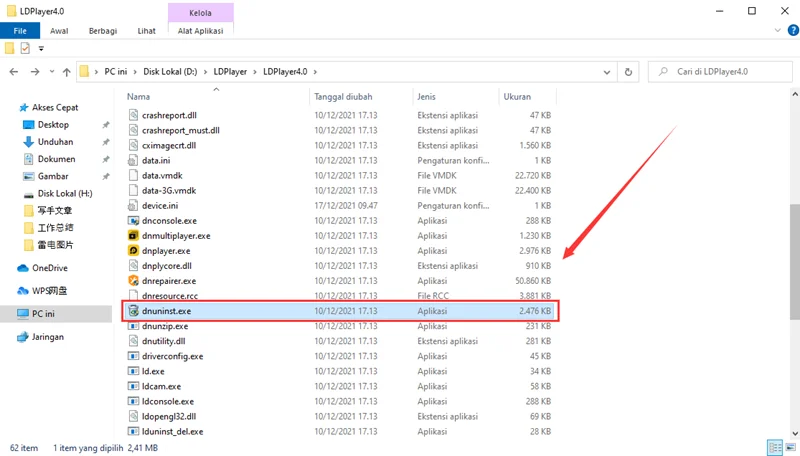
Task: Expand subfolders after LDPlayer4.0 in the path
Action: coord(315,72)
